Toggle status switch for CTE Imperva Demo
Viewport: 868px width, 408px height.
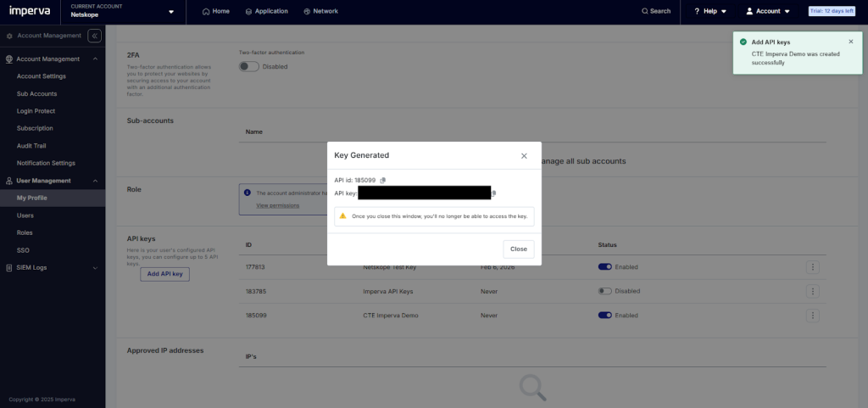[604, 316]
